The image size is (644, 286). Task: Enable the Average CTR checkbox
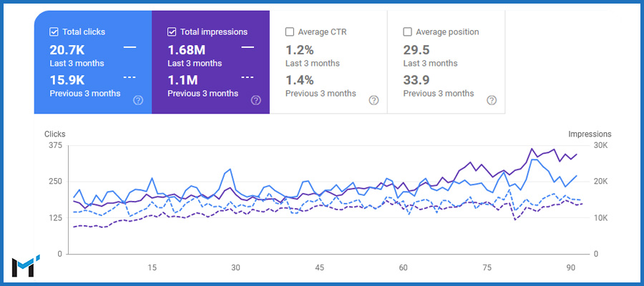coord(289,31)
